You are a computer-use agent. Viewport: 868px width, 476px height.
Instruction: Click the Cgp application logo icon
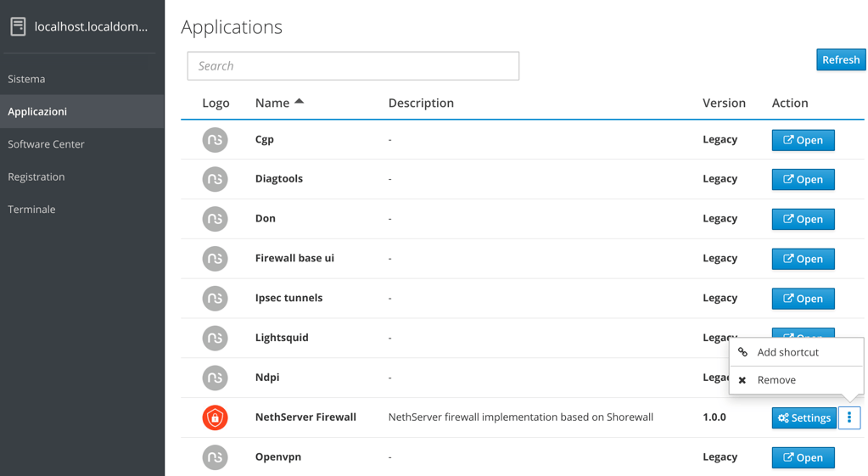(x=215, y=140)
